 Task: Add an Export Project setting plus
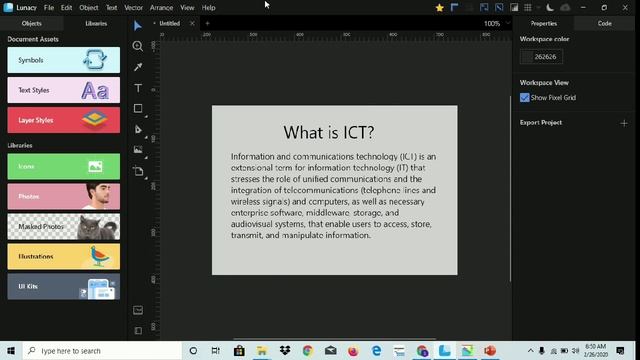click(624, 123)
